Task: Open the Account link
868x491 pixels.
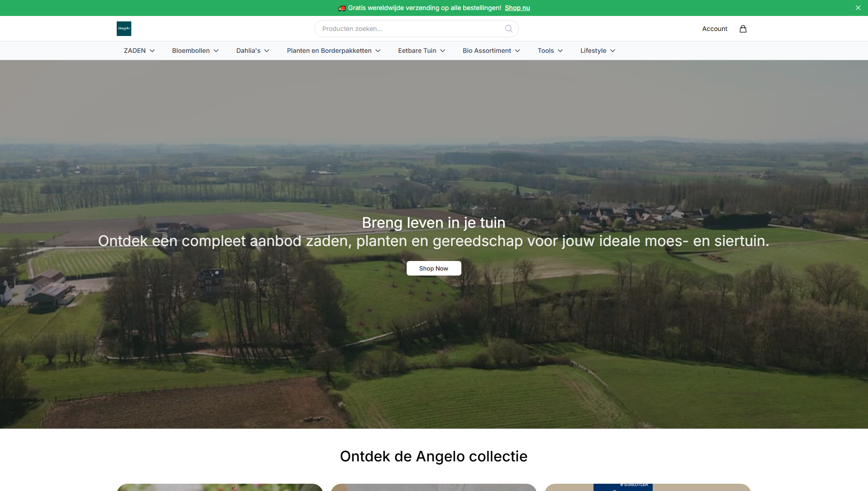Action: (x=714, y=29)
